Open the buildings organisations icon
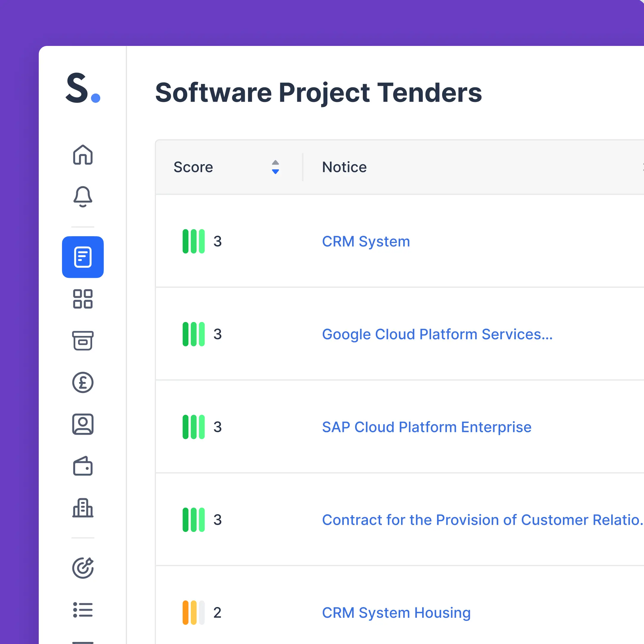This screenshot has width=644, height=644. 83,508
